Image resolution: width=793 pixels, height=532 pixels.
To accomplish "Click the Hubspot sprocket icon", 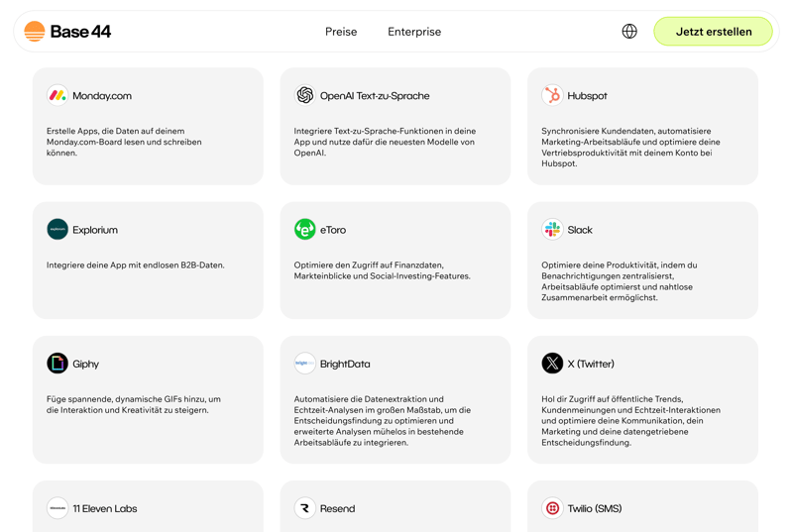I will tap(552, 95).
